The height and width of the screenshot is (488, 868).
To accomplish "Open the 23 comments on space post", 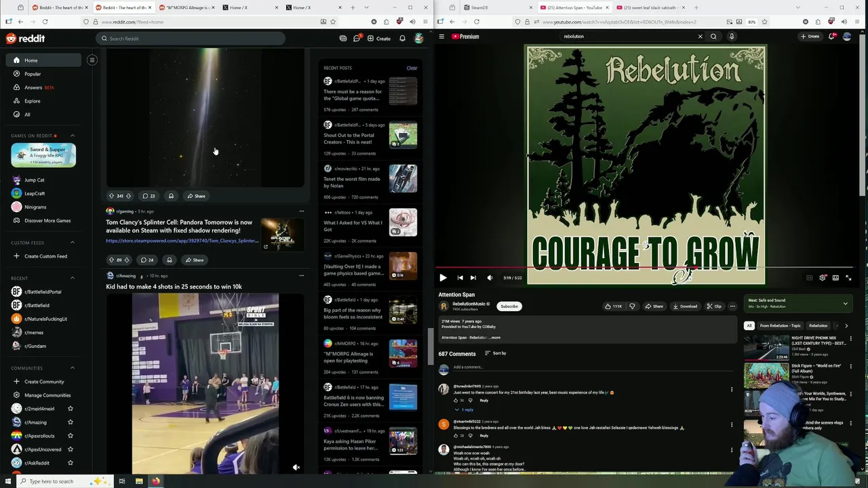I will tap(148, 196).
